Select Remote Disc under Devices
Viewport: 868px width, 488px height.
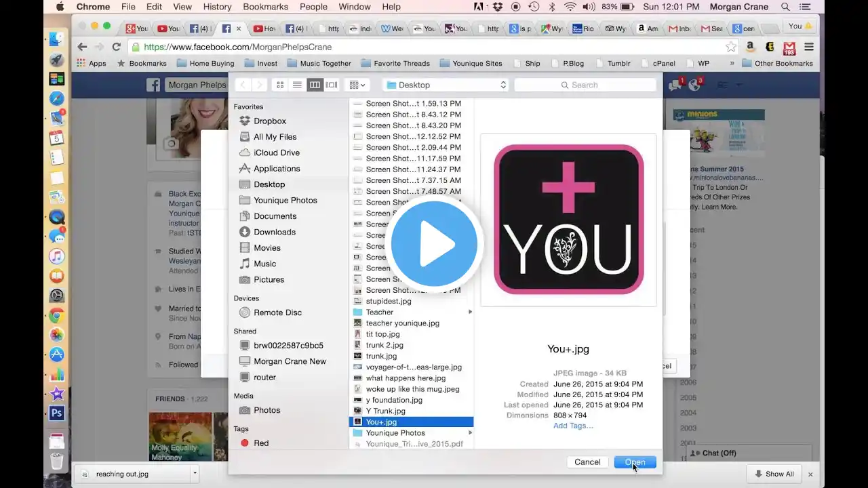click(278, 312)
